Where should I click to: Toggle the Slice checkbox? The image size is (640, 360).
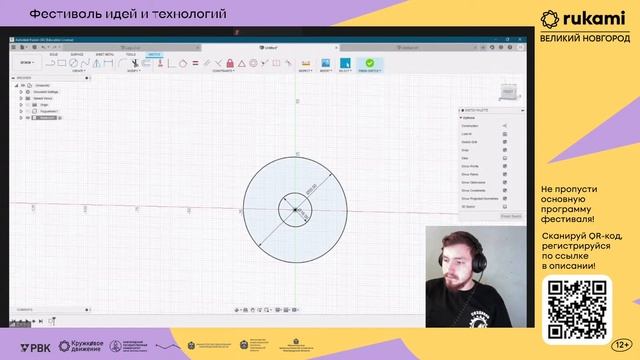tap(505, 158)
